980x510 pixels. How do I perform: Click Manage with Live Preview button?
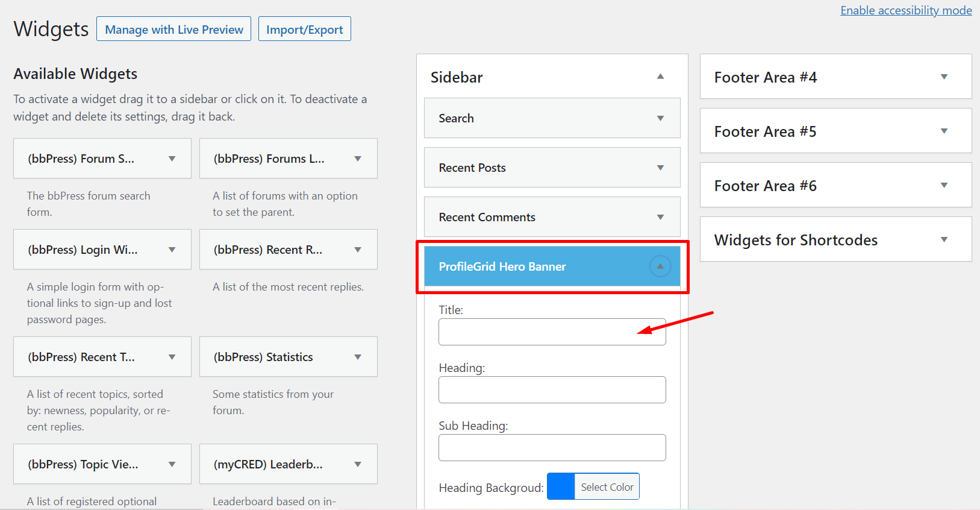point(174,30)
